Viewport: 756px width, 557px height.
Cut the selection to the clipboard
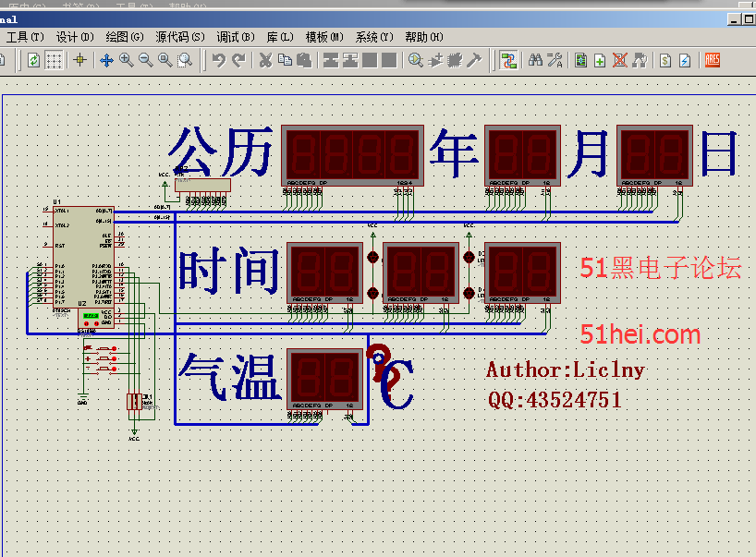(265, 61)
